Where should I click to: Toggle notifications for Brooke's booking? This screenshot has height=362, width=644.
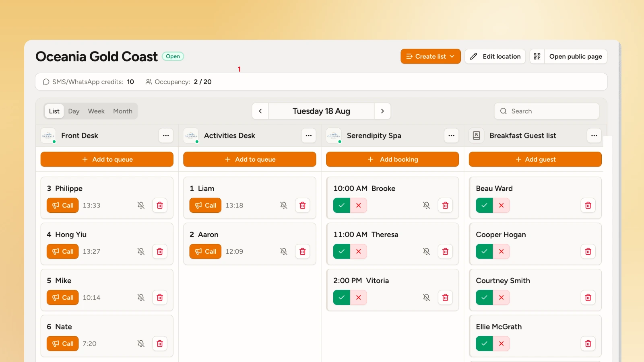click(x=427, y=206)
